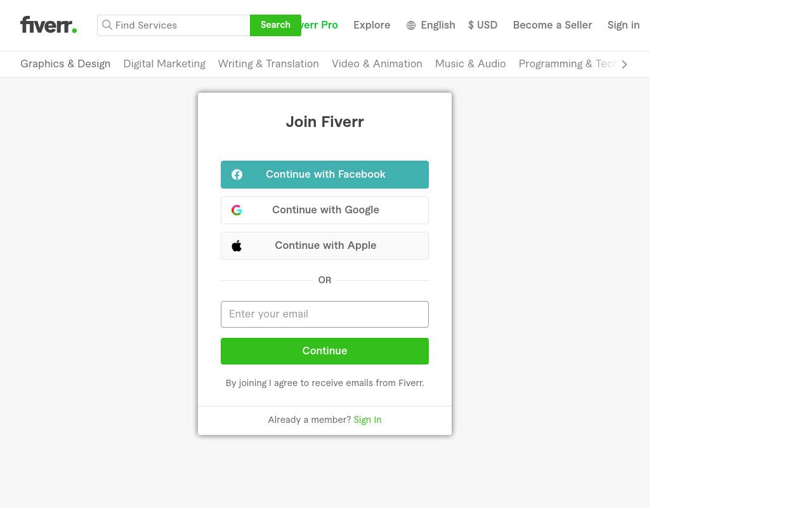Click the Google logo icon
This screenshot has width=812, height=508.
click(x=237, y=210)
